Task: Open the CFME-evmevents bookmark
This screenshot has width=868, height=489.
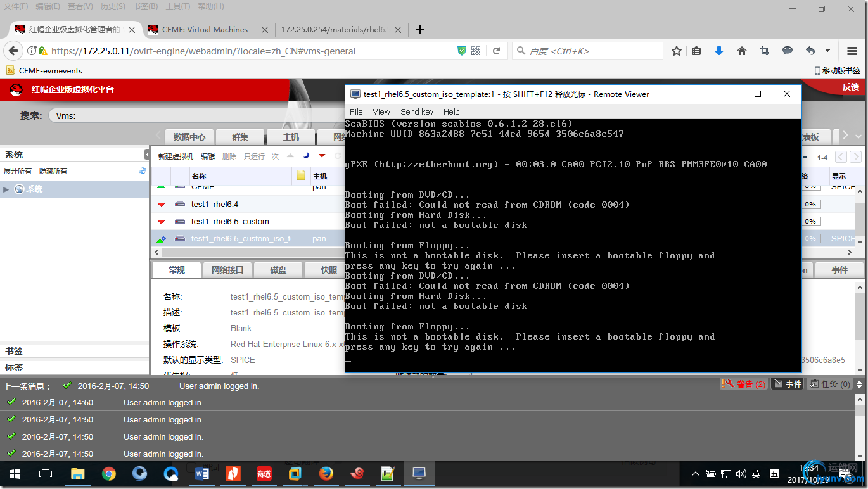Action: 44,70
